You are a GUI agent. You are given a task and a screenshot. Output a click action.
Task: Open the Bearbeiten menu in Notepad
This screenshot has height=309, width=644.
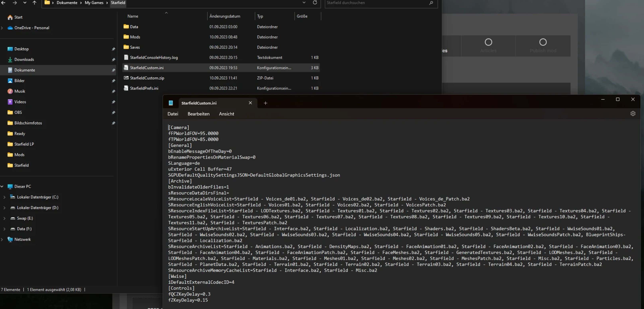198,114
